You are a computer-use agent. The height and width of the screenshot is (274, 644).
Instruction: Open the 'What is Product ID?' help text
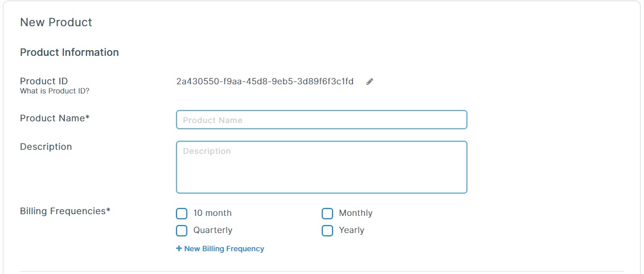pyautogui.click(x=55, y=91)
